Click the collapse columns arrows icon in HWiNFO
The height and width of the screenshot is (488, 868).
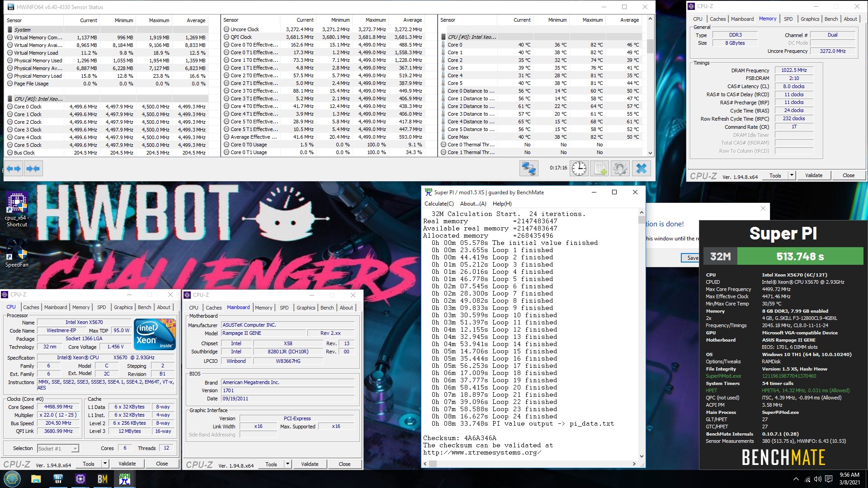click(33, 169)
